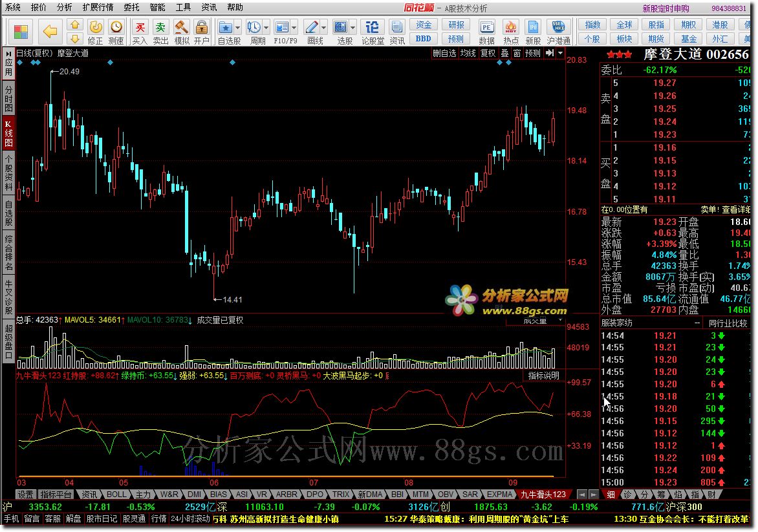The width and height of the screenshot is (758, 532).
Task: Click the 卖出 sell icon
Action: click(x=160, y=27)
